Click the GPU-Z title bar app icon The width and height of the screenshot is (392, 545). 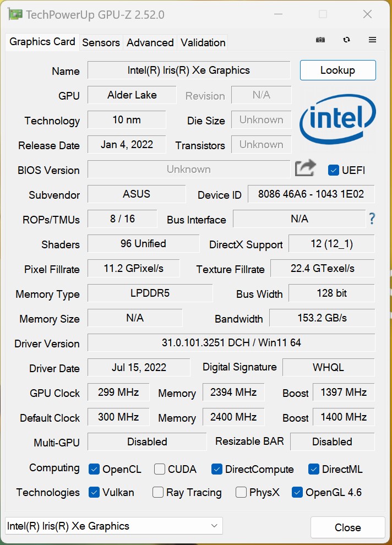pos(15,14)
